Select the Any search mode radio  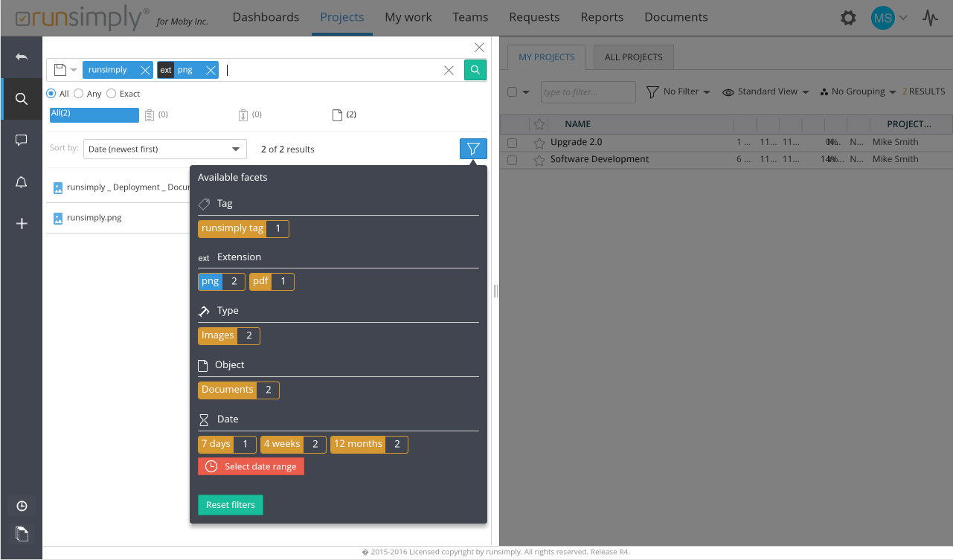click(78, 94)
